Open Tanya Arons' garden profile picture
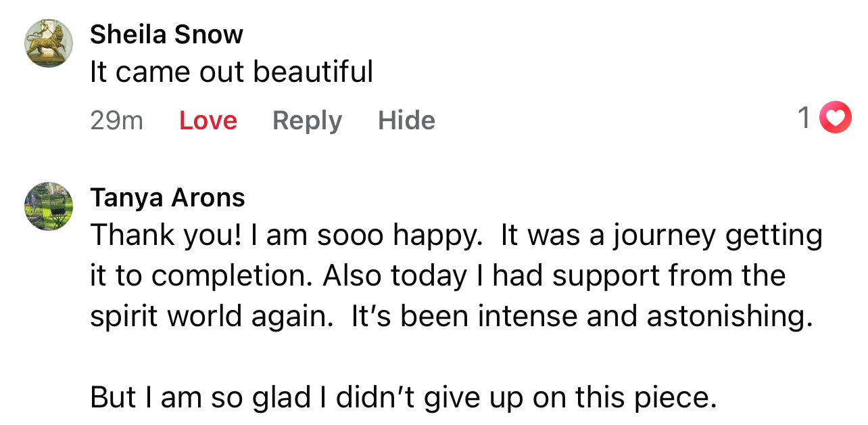868x425 pixels. pyautogui.click(x=49, y=206)
